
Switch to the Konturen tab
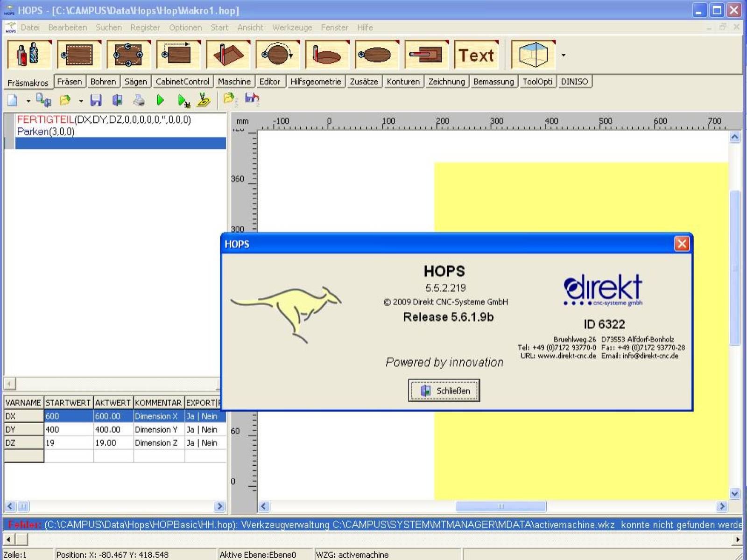[x=403, y=82]
